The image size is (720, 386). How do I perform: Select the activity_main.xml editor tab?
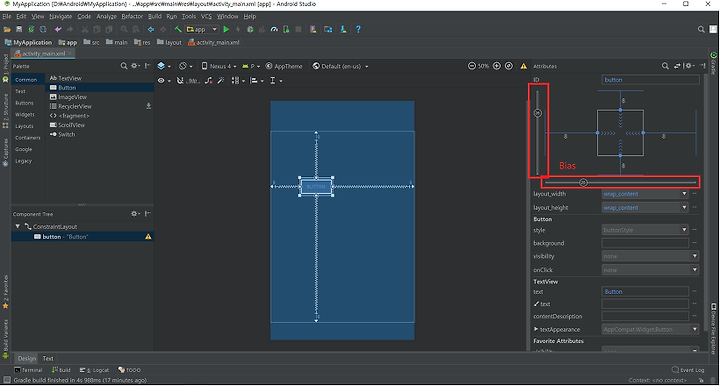43,54
